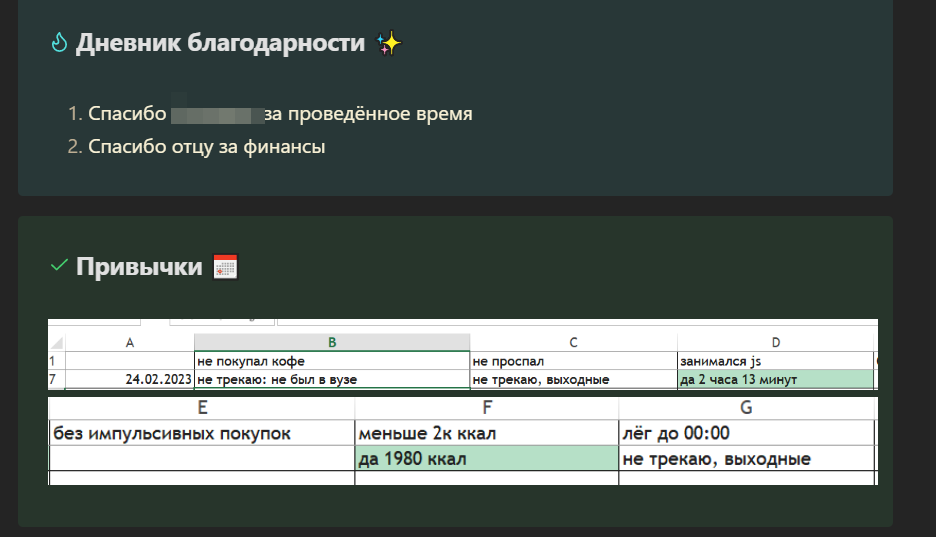The height and width of the screenshot is (537, 936).
Task: Click the embedded spreadsheet image with columns A–D
Action: 463,354
